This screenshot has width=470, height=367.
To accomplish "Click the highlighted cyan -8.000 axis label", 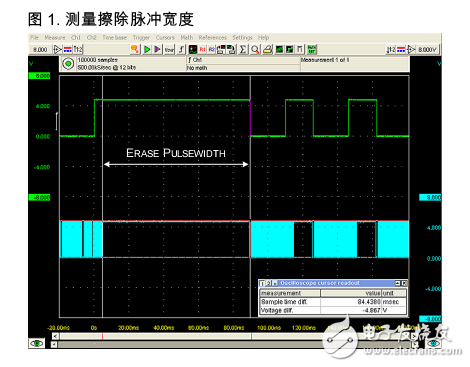I will [x=430, y=319].
